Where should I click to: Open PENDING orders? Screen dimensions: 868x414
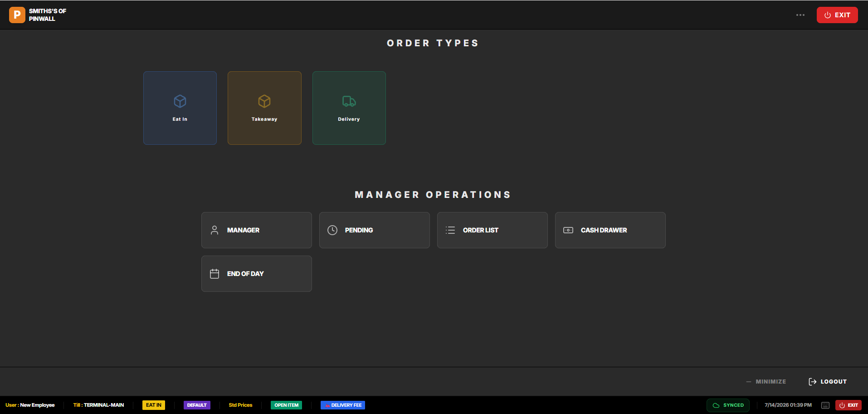click(375, 230)
